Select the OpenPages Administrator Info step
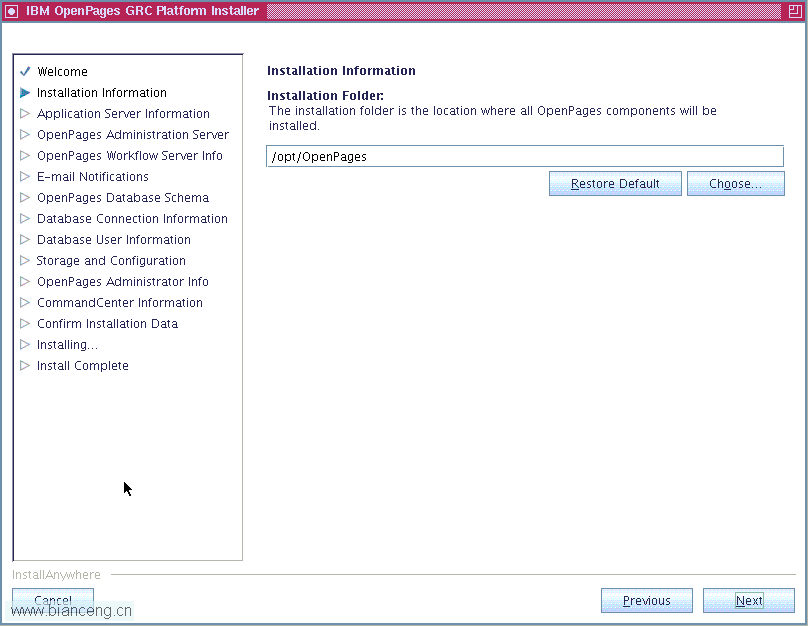808x626 pixels. pos(123,282)
